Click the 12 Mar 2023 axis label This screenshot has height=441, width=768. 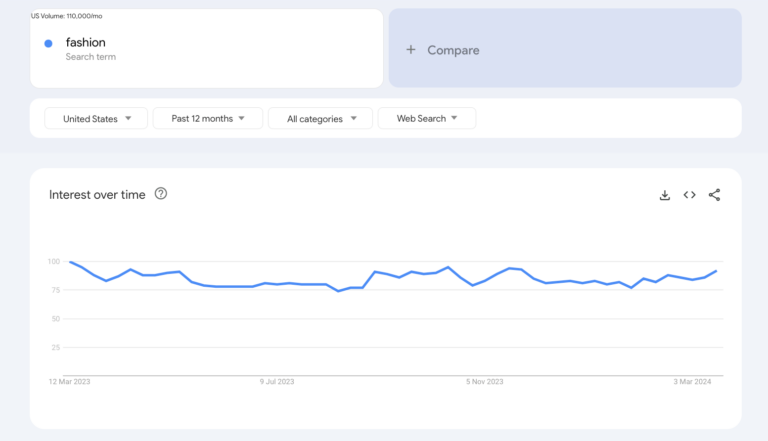(70, 382)
